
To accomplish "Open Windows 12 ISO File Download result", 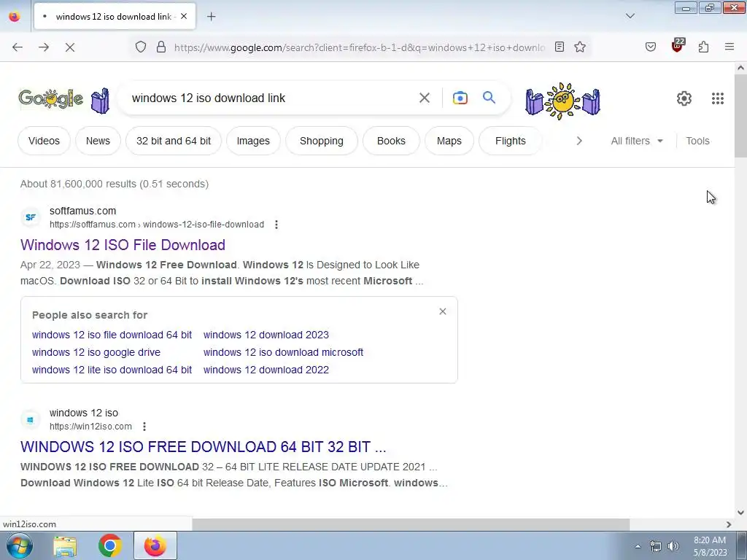I will point(123,245).
